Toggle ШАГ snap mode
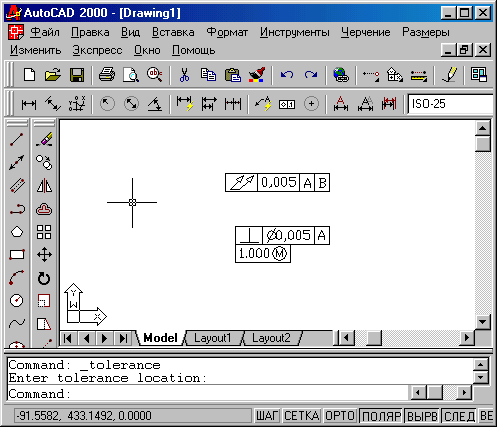This screenshot has height=427, width=497. 267,416
